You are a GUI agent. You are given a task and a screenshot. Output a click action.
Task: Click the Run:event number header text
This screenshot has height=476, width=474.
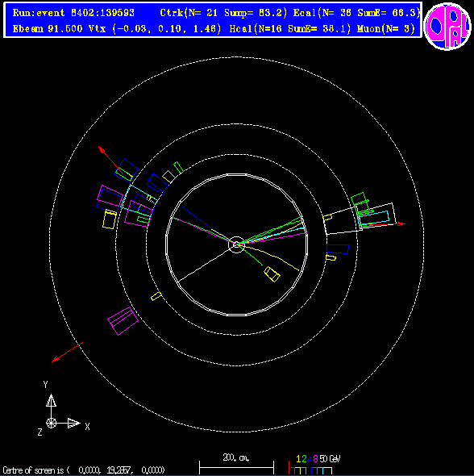(73, 13)
